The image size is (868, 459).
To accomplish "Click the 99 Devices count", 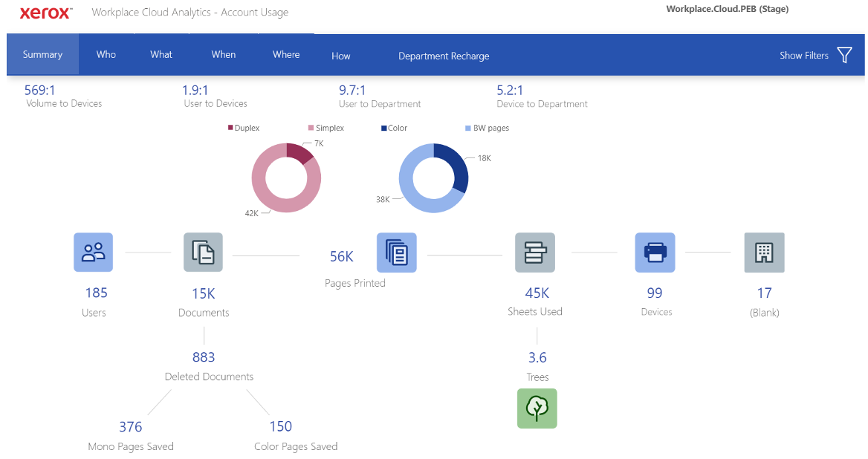I will click(654, 293).
